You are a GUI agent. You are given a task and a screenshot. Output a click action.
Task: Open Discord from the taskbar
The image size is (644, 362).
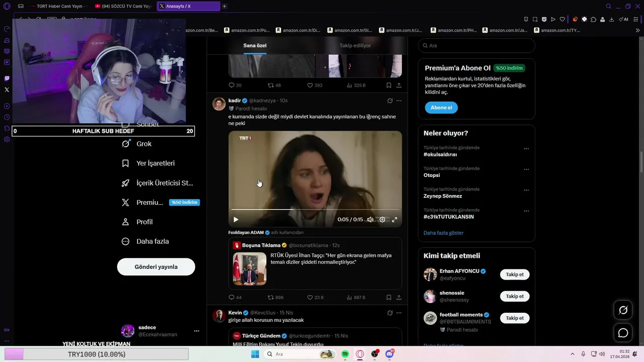[x=389, y=354]
